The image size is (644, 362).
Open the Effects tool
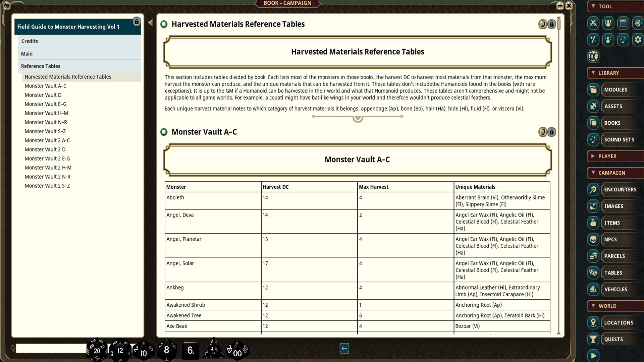point(608,40)
